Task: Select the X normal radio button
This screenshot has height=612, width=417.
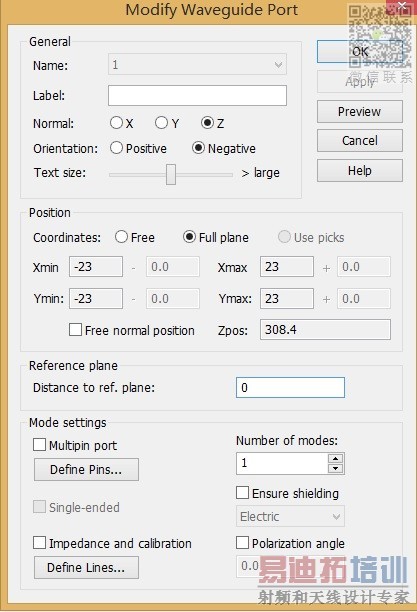Action: pos(116,123)
